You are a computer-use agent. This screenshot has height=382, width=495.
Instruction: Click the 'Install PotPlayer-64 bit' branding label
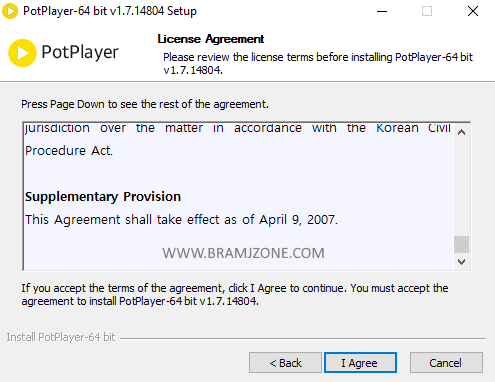click(61, 337)
